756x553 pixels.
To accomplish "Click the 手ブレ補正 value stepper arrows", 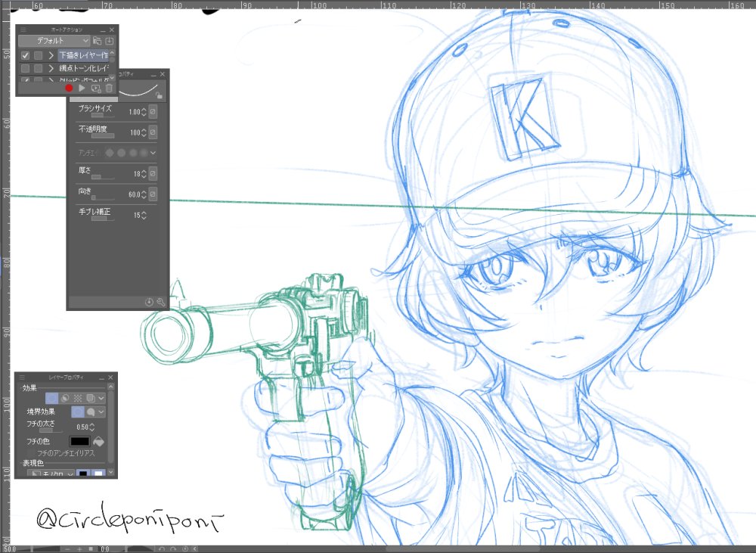I will pos(144,215).
